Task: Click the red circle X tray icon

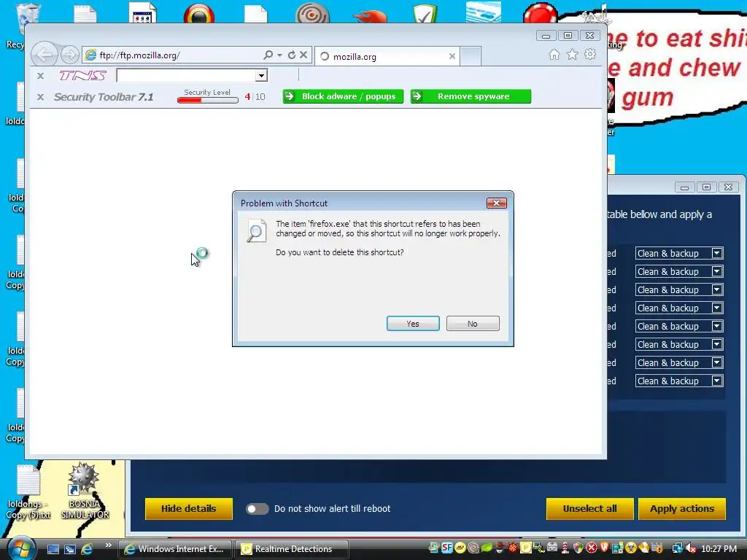Action: click(591, 548)
